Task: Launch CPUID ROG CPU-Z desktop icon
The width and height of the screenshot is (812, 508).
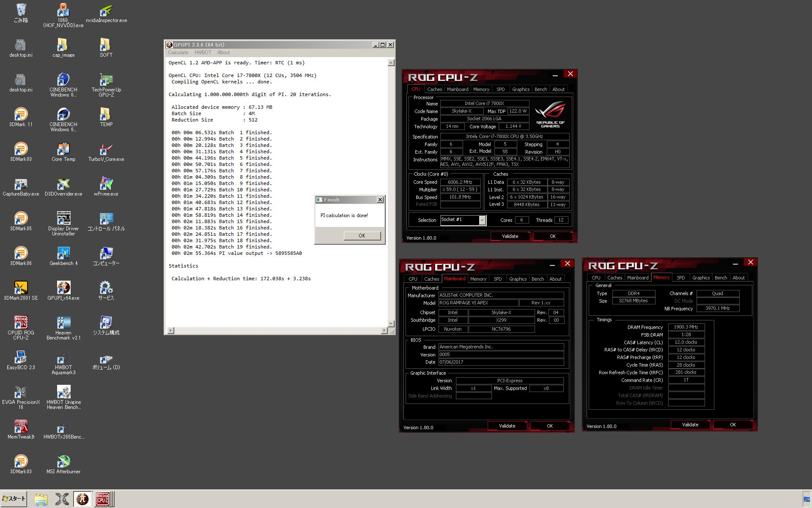Action: coord(21,328)
